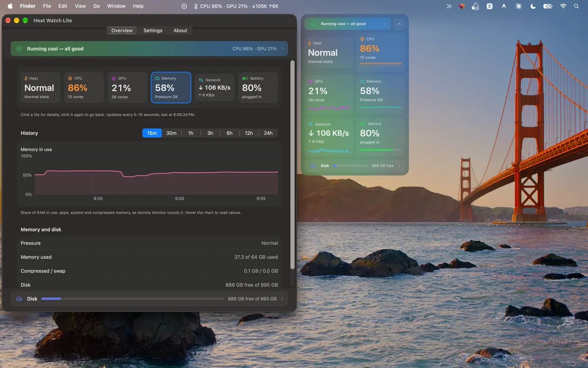Click the play circle icon in the menu bar
The height and width of the screenshot is (368, 588).
click(x=184, y=6)
